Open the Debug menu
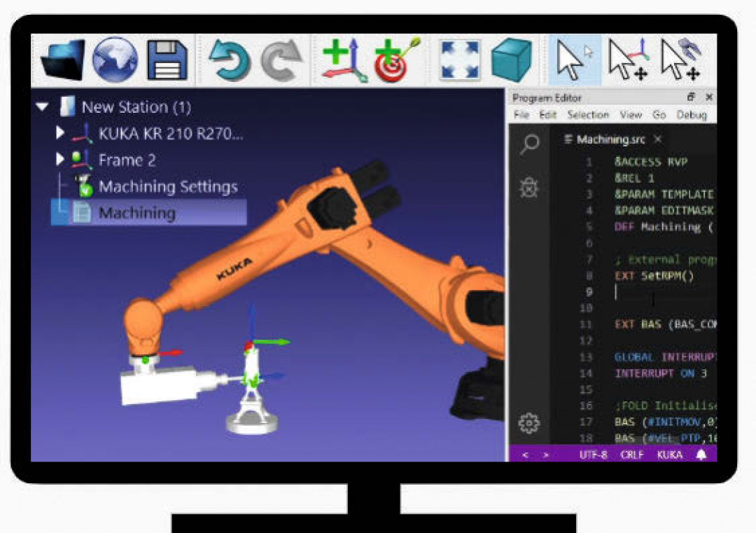Viewport: 756px width, 533px height. 692,115
